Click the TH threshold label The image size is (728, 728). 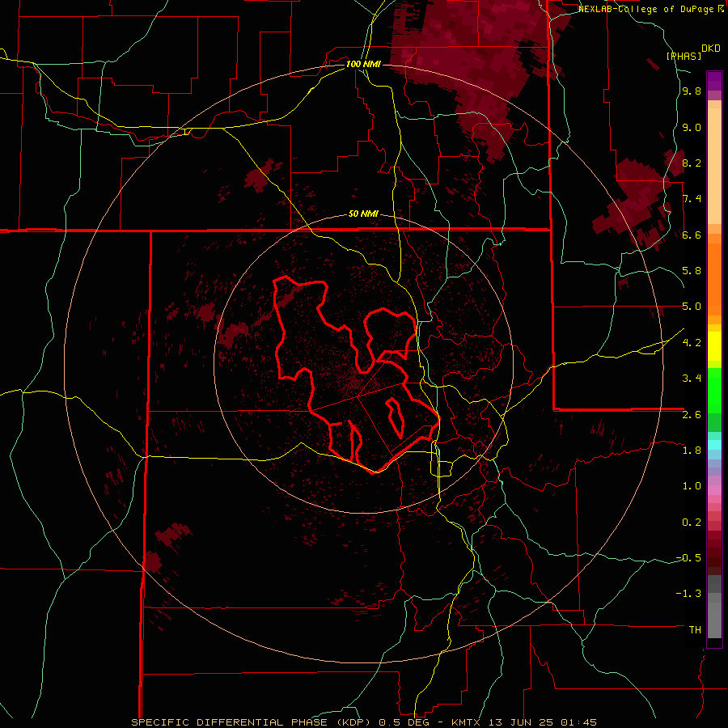coord(695,630)
